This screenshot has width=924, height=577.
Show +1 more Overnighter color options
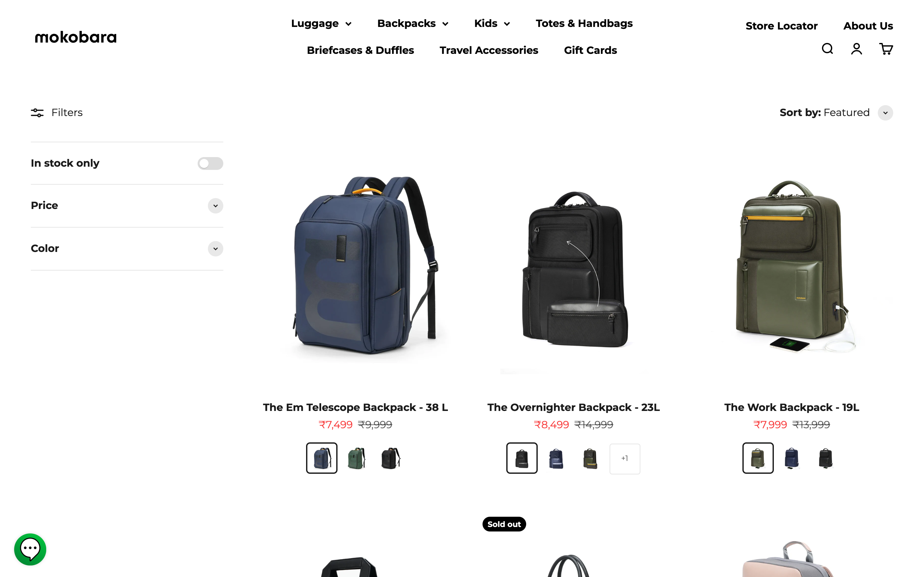coord(625,458)
